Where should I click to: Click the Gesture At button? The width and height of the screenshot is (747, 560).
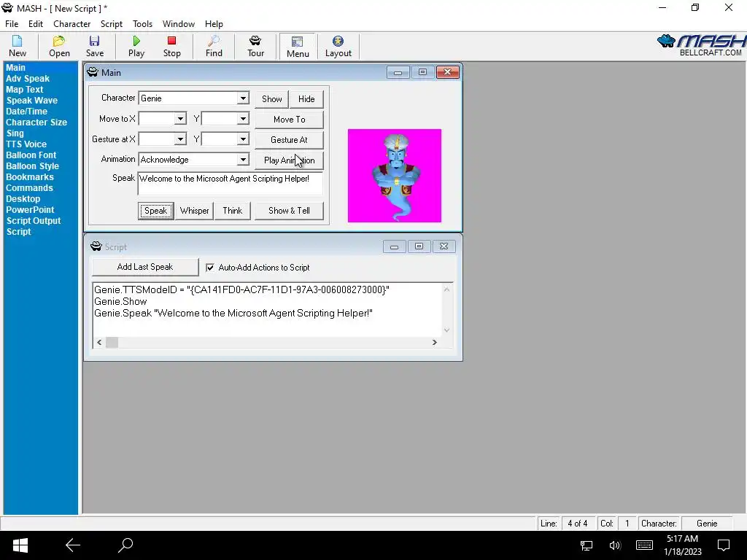point(289,140)
